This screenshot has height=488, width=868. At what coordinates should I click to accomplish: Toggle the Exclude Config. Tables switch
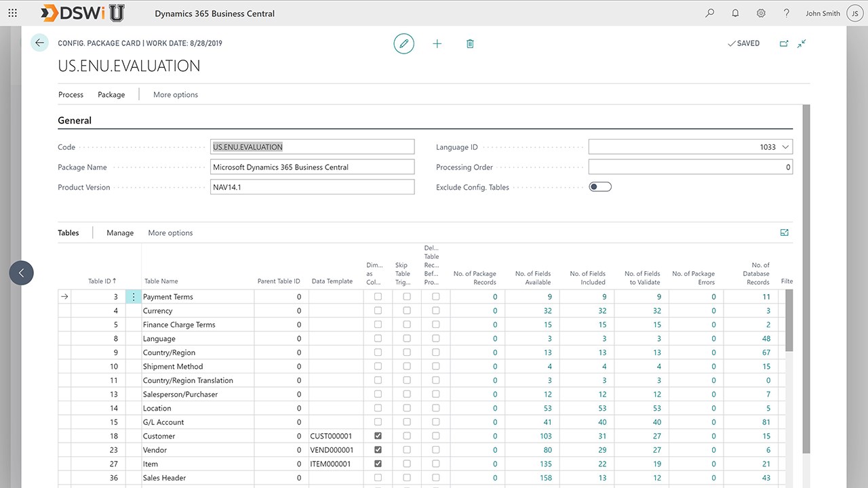click(600, 187)
